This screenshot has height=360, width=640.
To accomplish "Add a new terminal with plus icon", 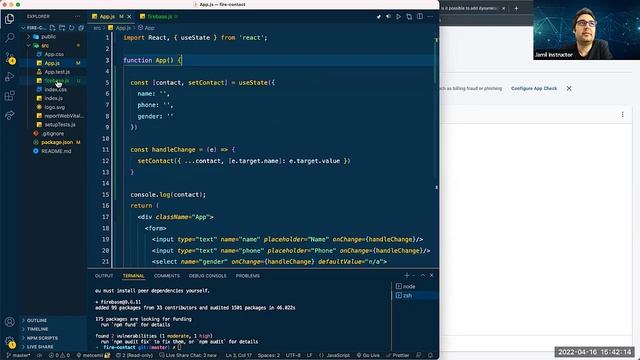I will (x=406, y=276).
